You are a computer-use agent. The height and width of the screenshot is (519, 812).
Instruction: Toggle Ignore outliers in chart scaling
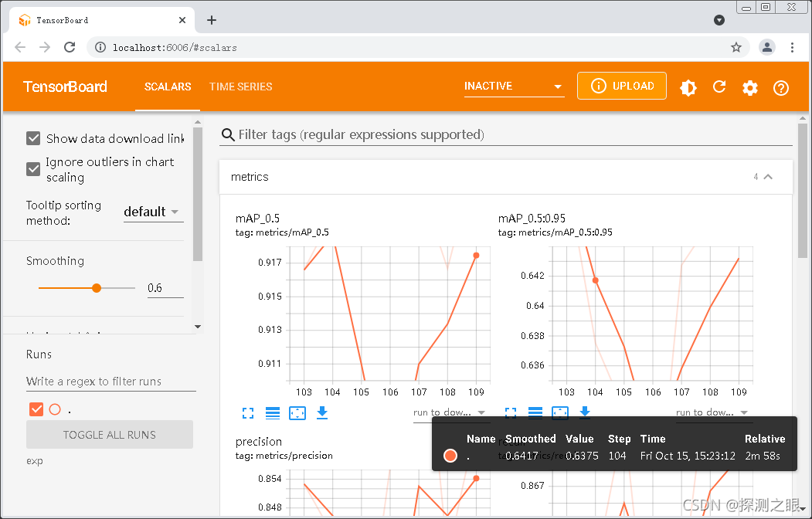coord(33,169)
